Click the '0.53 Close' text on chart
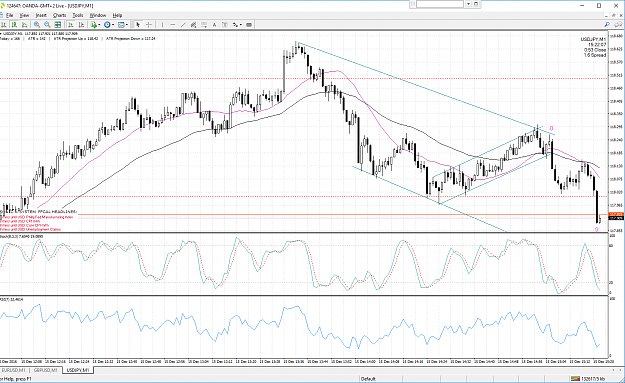625x383 pixels. click(595, 50)
